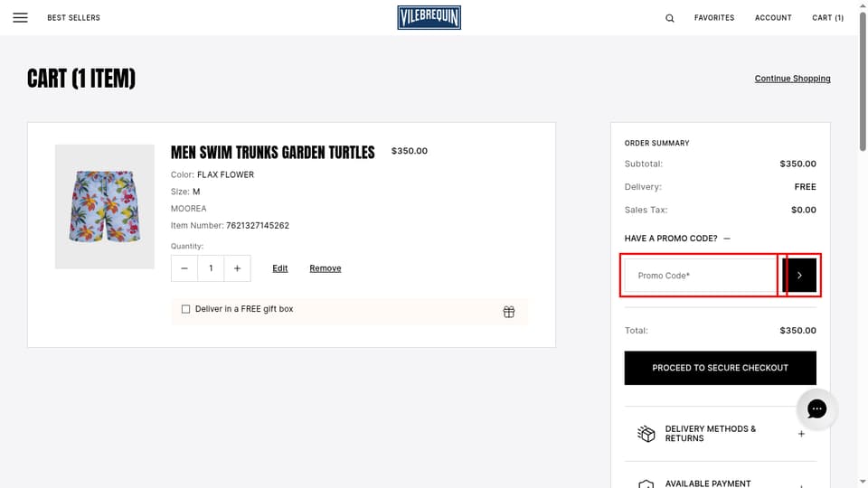
Task: Click the Subtotal $350.00 amount
Action: coord(797,164)
